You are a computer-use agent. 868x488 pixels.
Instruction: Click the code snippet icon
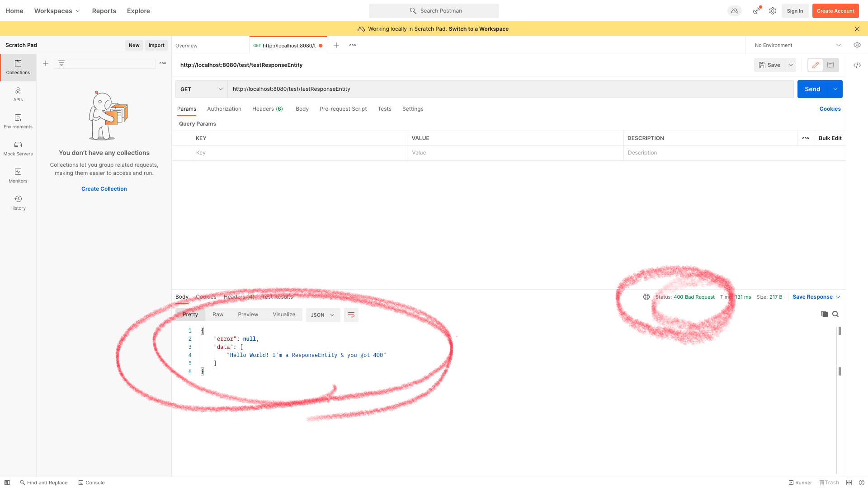pos(857,65)
